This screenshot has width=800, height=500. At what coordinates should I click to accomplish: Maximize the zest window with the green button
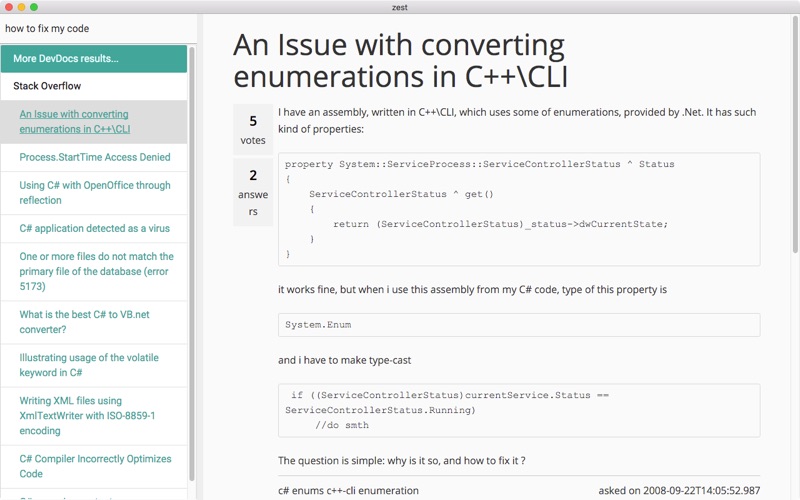click(34, 7)
